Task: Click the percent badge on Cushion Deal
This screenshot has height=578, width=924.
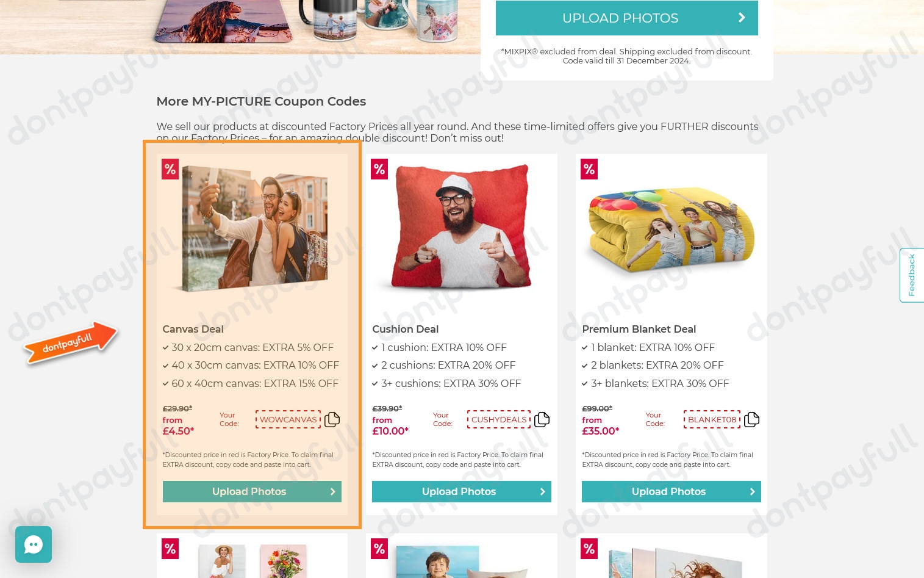Action: (x=379, y=169)
